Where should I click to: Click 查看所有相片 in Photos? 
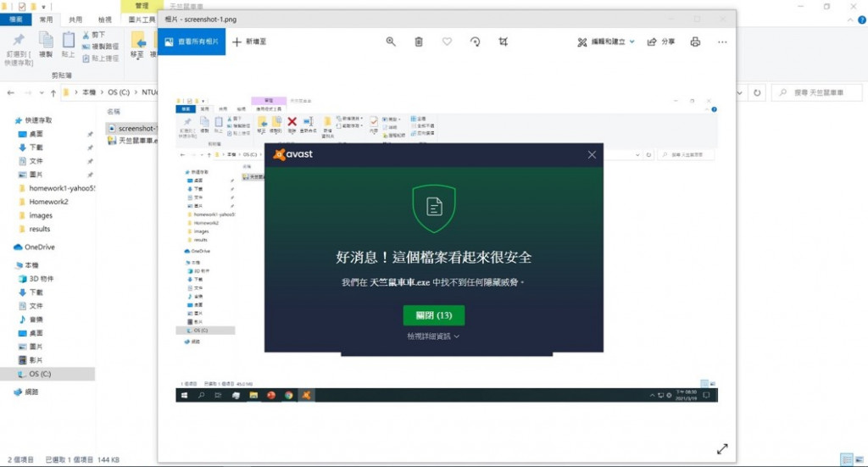click(x=192, y=42)
